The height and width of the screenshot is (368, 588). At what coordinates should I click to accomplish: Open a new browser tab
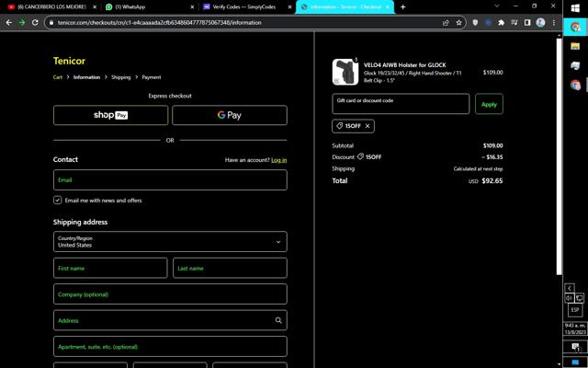(402, 6)
